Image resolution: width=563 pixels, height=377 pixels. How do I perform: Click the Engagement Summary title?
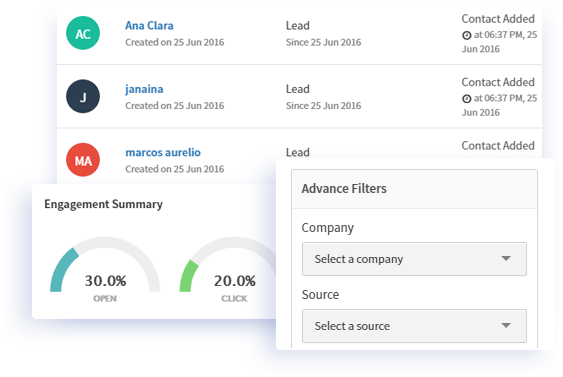coord(103,204)
